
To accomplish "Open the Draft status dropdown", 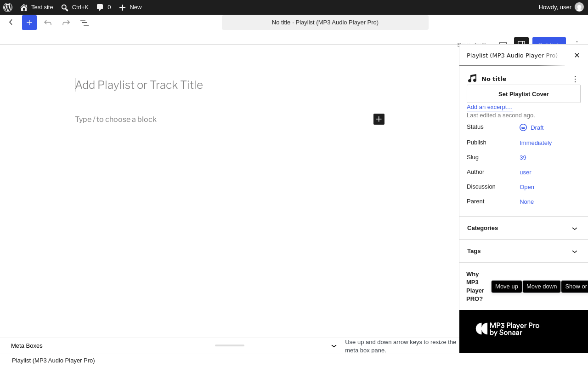I will (x=531, y=127).
